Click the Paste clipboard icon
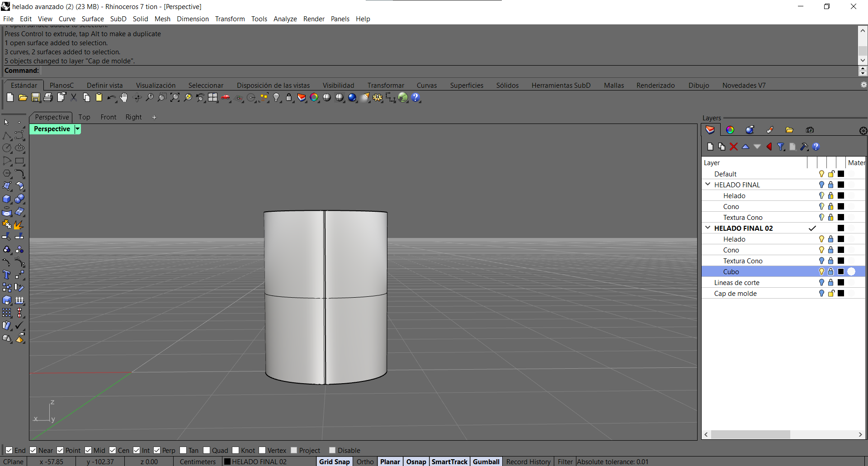The height and width of the screenshot is (466, 868). [99, 97]
